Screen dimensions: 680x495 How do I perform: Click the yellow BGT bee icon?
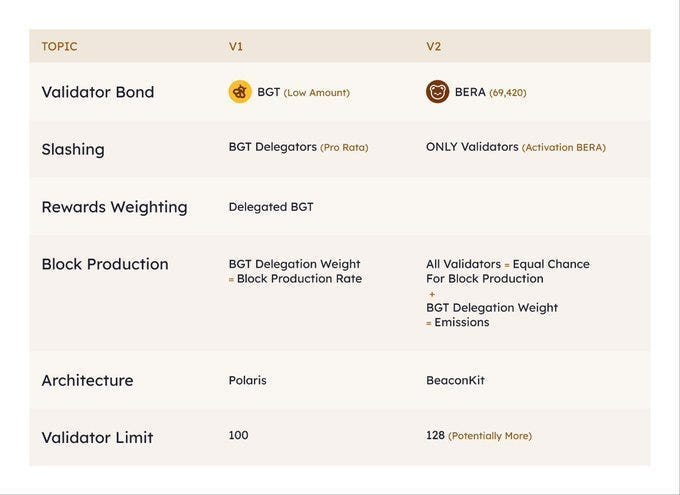pos(240,92)
